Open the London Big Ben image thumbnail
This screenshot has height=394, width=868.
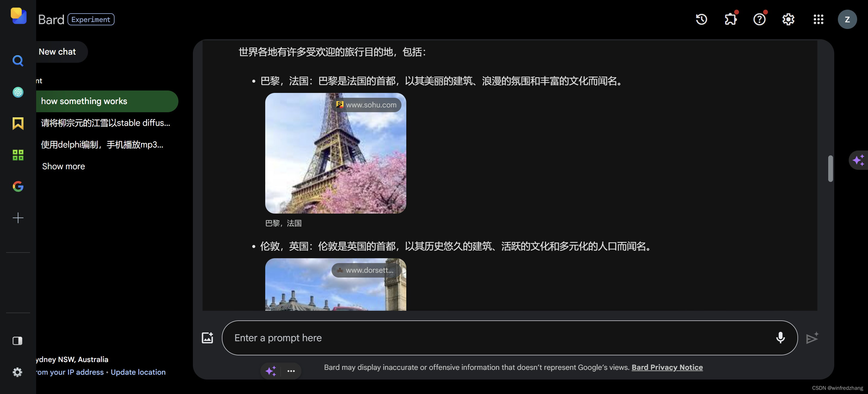click(336, 284)
